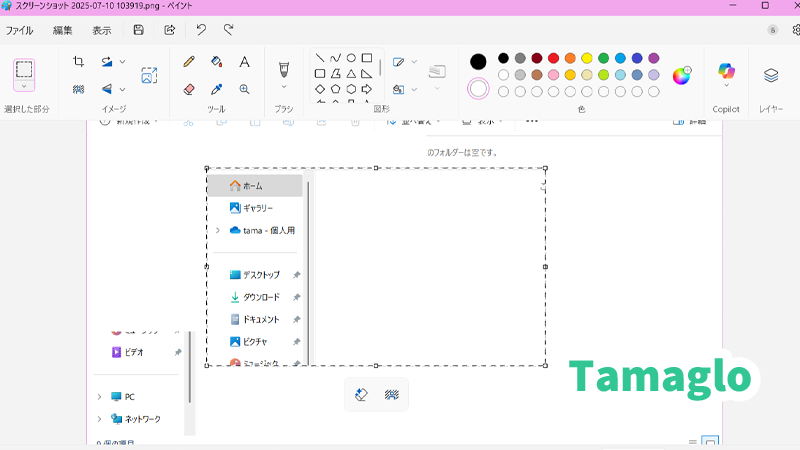Open the Edit colors wheel

click(681, 75)
